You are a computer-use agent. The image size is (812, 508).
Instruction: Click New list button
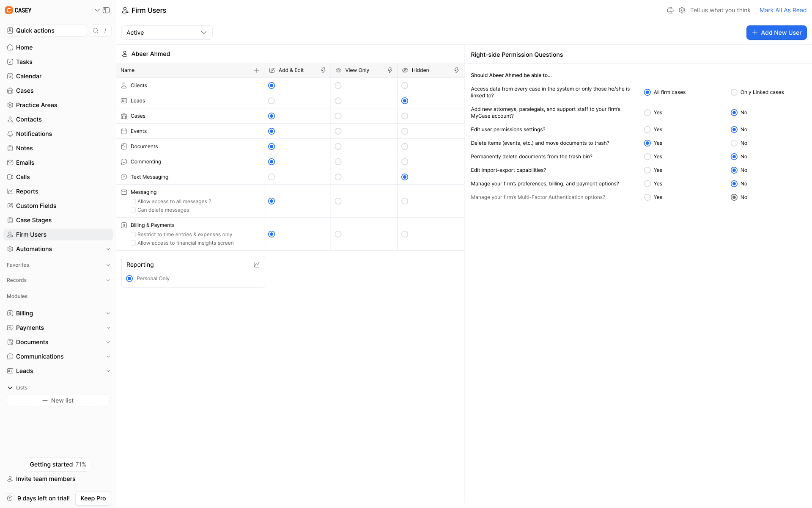coord(58,400)
